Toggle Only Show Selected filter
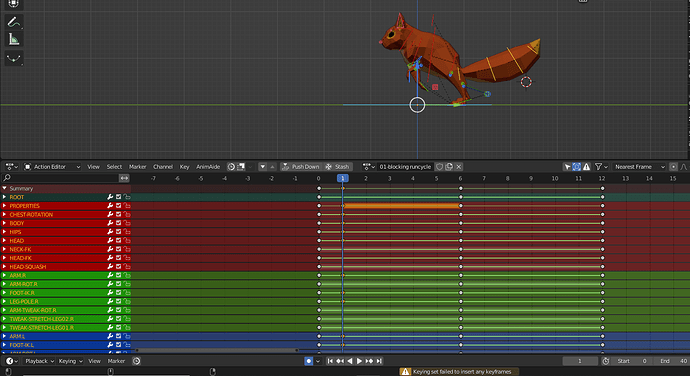 [567, 167]
